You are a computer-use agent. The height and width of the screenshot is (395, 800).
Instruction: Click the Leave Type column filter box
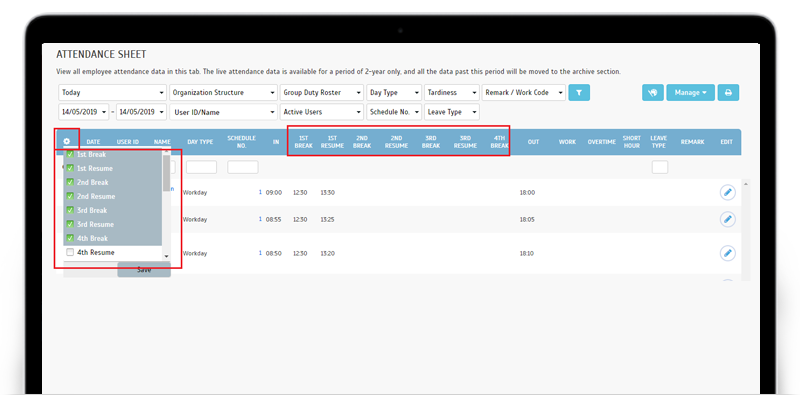click(x=660, y=167)
